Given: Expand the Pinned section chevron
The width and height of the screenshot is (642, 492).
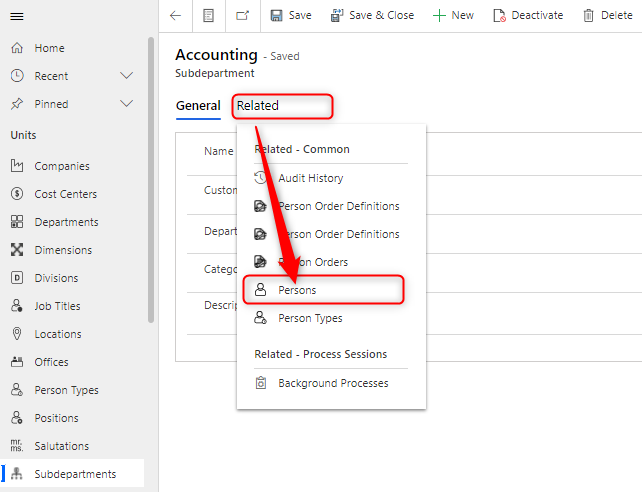Looking at the screenshot, I should pos(127,104).
